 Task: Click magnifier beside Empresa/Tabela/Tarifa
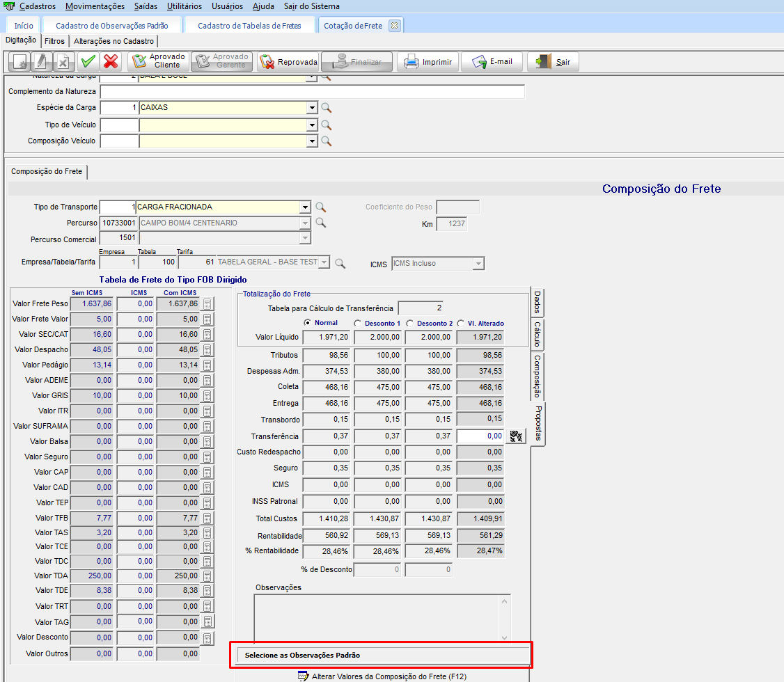pos(340,263)
